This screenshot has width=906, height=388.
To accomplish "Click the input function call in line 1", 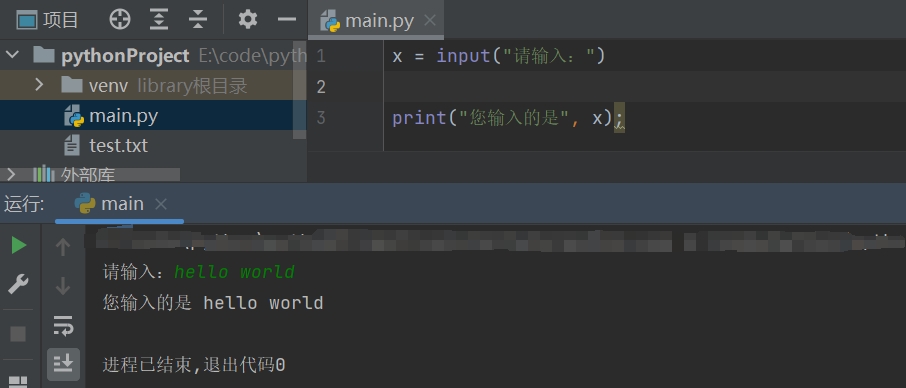I will click(x=463, y=56).
